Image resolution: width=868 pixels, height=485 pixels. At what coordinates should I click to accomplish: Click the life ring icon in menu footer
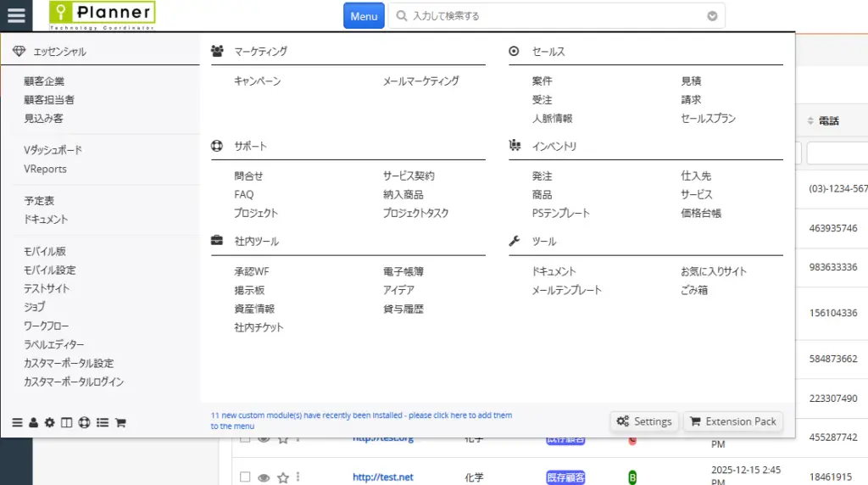coord(84,422)
